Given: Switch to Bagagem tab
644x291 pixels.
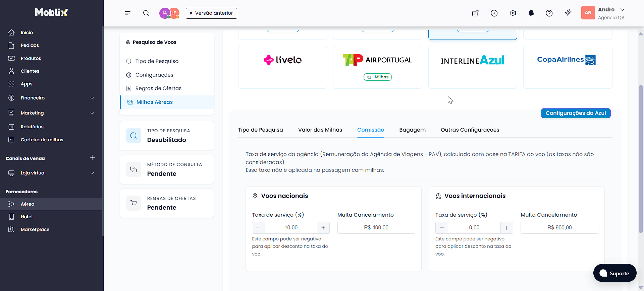Looking at the screenshot, I should (412, 130).
